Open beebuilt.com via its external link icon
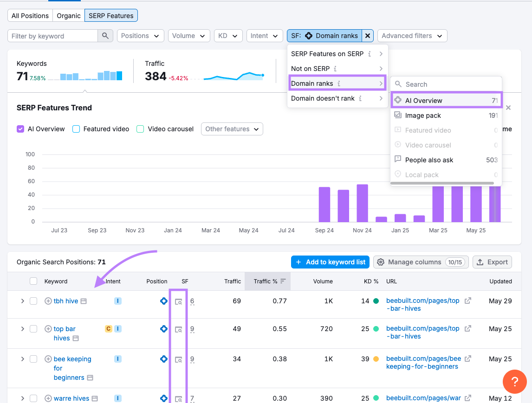 [x=467, y=300]
